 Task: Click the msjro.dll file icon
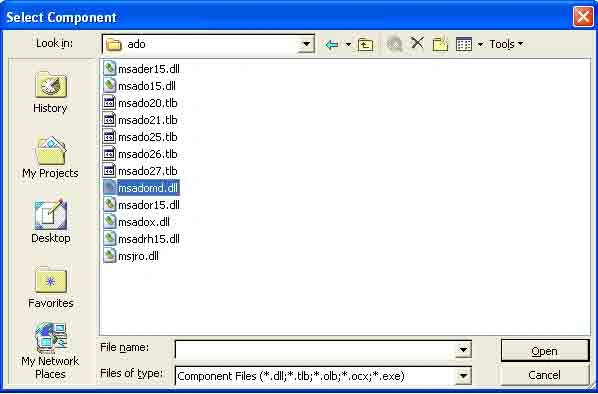pyautogui.click(x=109, y=255)
